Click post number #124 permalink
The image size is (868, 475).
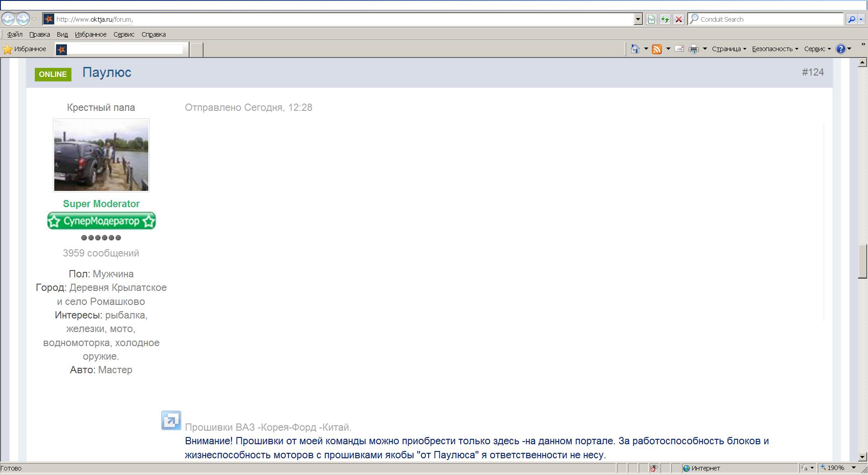coord(812,72)
